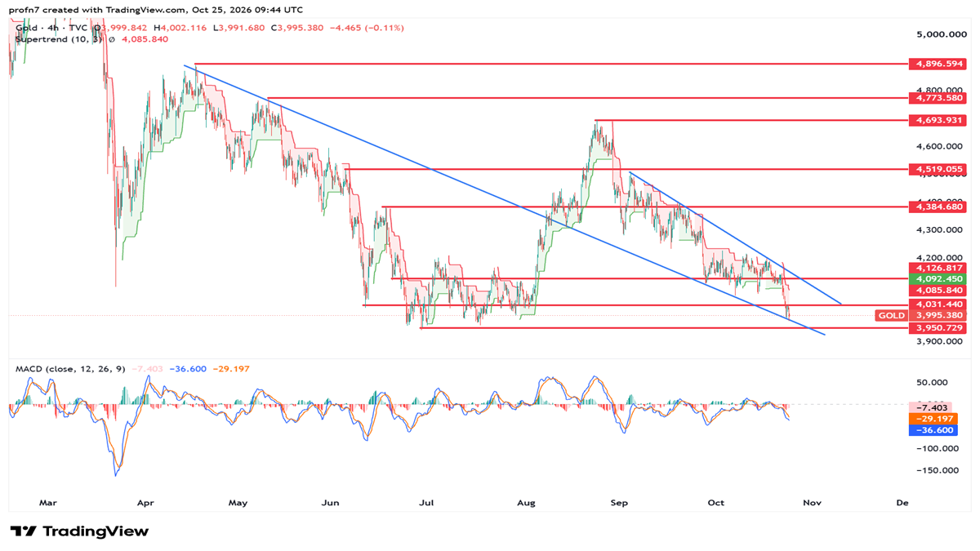Click the "Mar" label on time axis
Viewport: 980px width, 551px height.
tap(48, 503)
